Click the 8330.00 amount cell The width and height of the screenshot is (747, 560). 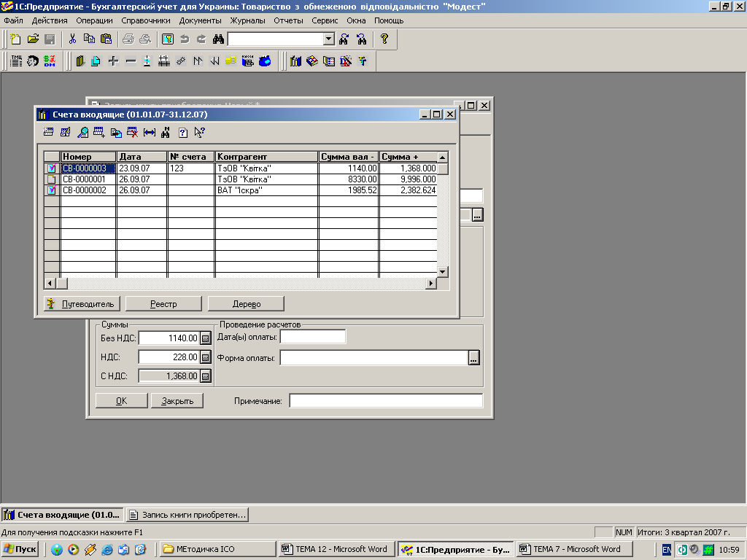(349, 179)
